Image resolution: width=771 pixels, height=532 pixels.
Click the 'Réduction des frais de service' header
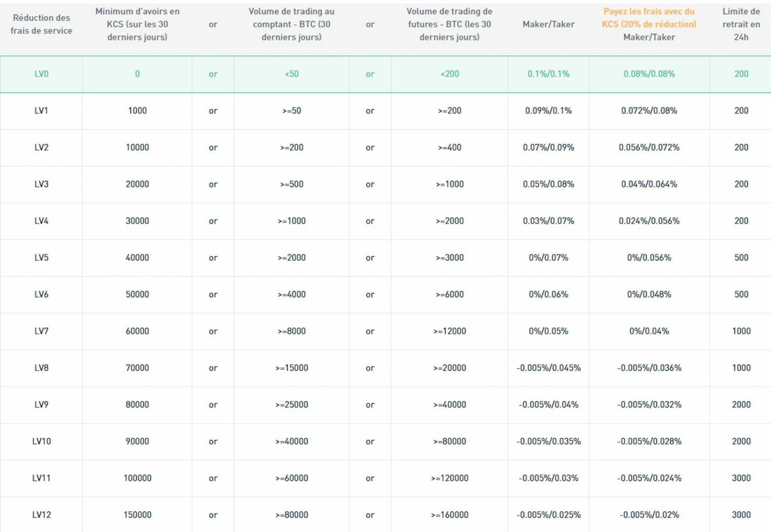coord(41,24)
